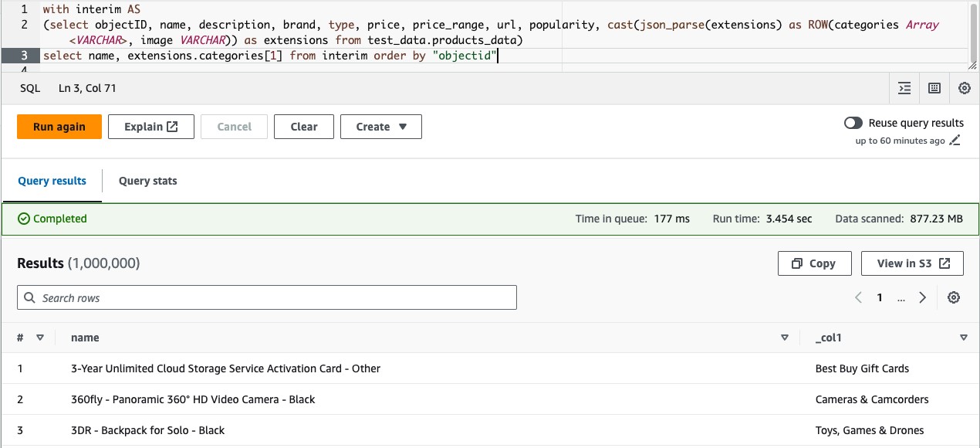Image resolution: width=980 pixels, height=448 pixels.
Task: Click the Run again button
Action: pyautogui.click(x=59, y=126)
